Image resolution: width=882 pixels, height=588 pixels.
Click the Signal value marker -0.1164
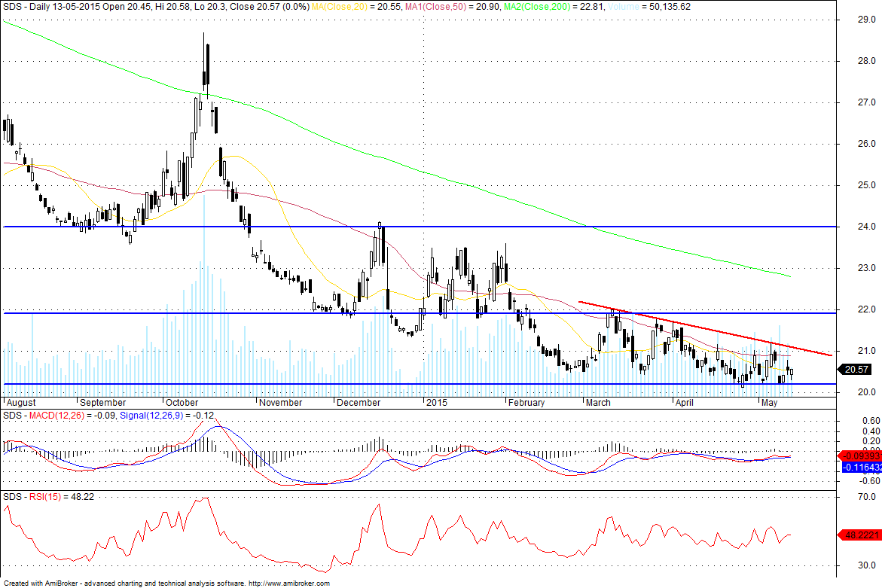coord(862,467)
